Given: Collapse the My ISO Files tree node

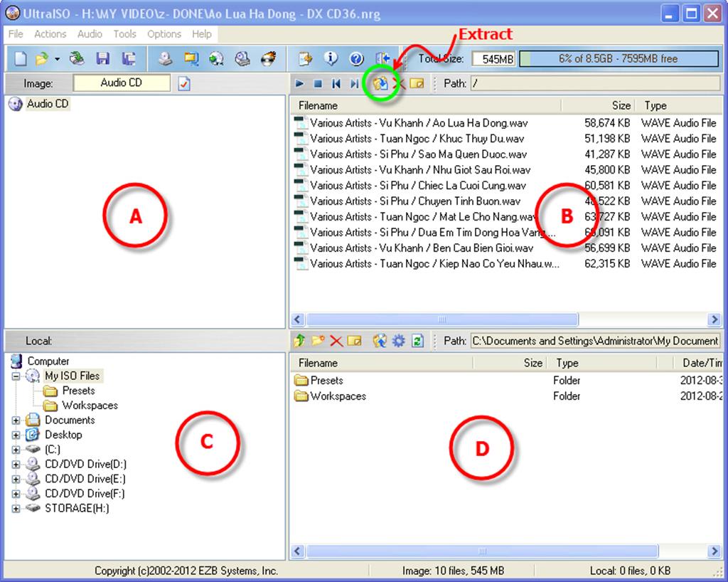Looking at the screenshot, I should [x=16, y=376].
